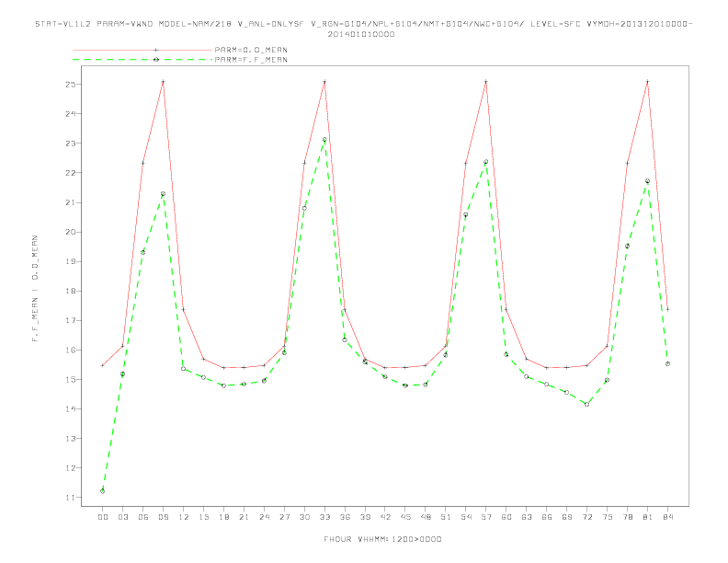Click x-axis tick label 09
728x563 pixels.
tap(163, 517)
